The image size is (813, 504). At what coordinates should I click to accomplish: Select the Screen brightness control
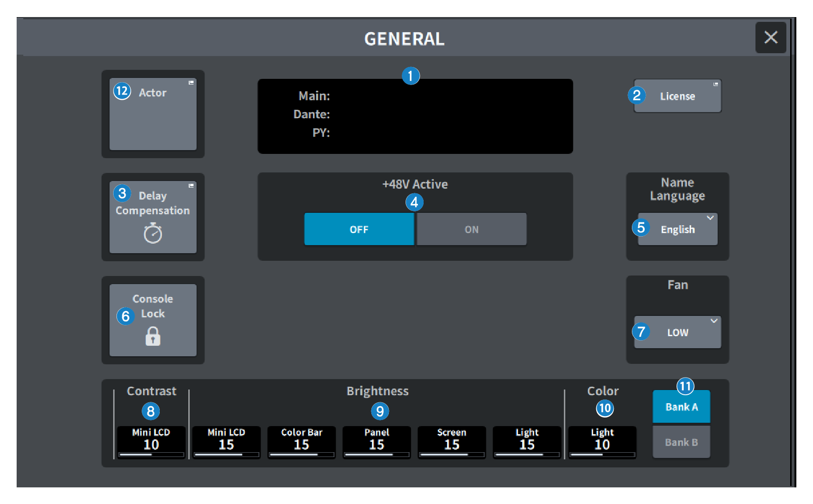click(x=452, y=442)
